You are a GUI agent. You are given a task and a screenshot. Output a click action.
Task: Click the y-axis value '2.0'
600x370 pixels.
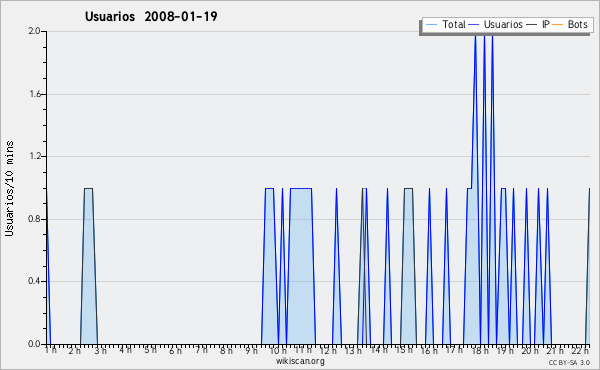click(x=34, y=31)
